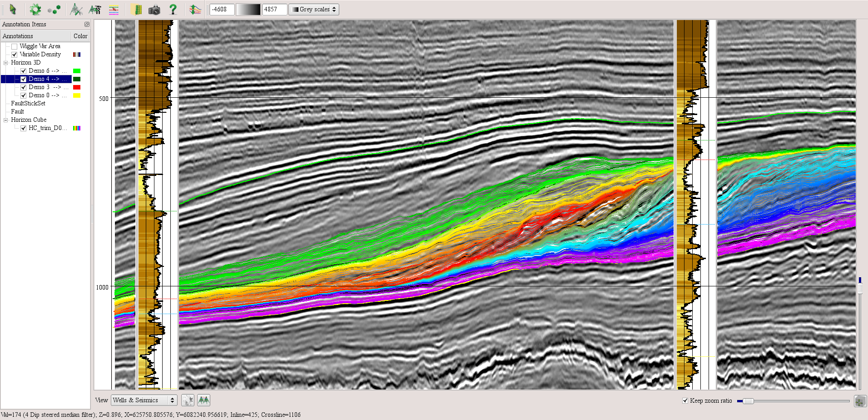The height and width of the screenshot is (420, 868).
Task: Click the maximum amplitude field 4857
Action: point(275,10)
